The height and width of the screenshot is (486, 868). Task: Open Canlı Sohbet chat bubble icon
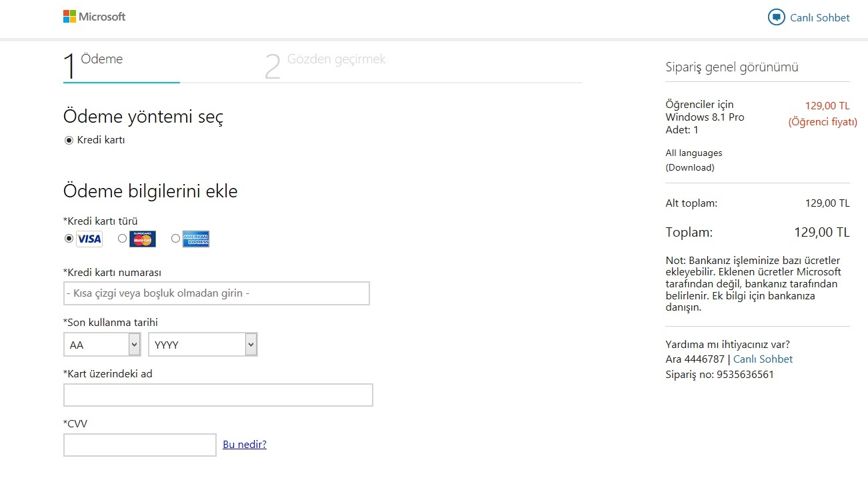pos(777,17)
